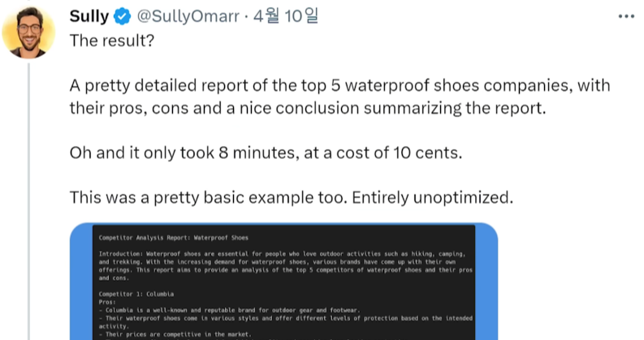Image resolution: width=644 pixels, height=340 pixels.
Task: Open the more options ellipsis menu
Action: pos(626,17)
